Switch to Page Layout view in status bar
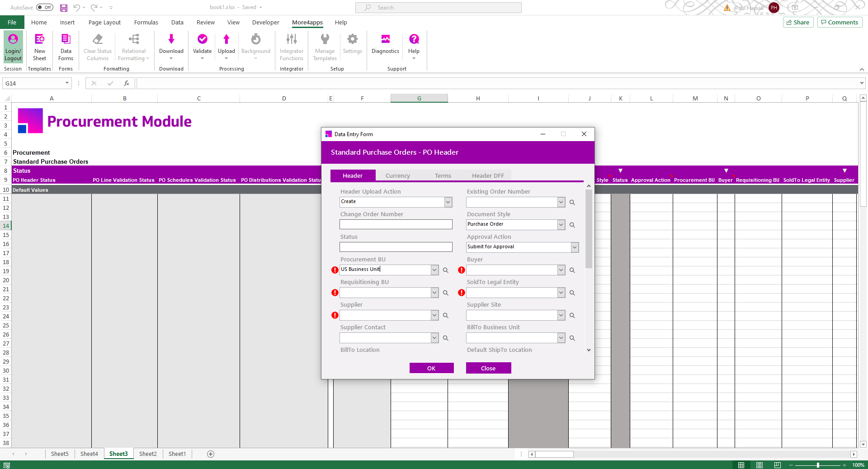The width and height of the screenshot is (868, 469). [759, 465]
